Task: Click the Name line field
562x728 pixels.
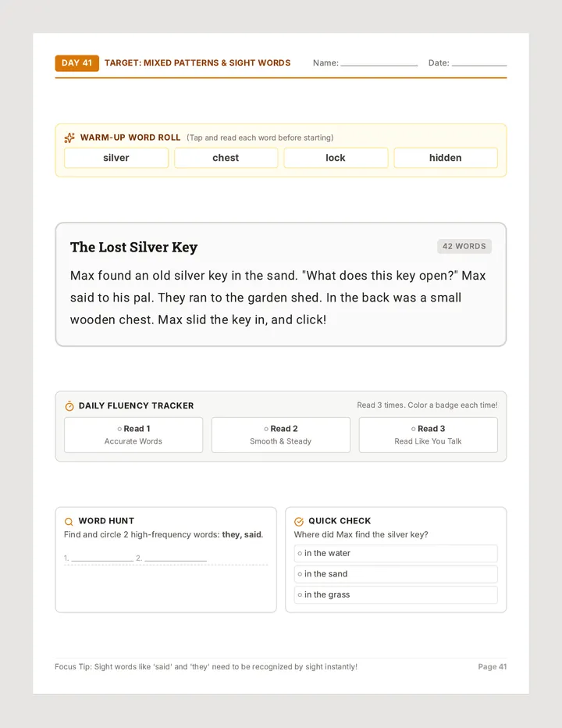Action: 379,63
